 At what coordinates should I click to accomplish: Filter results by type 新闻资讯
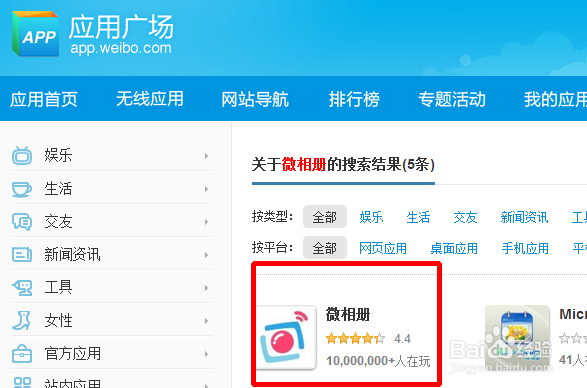[x=524, y=217]
